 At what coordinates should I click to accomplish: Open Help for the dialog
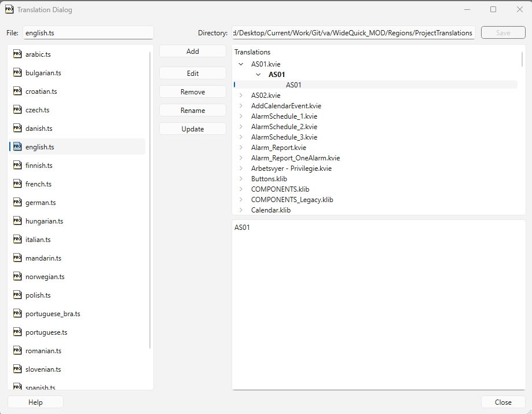coord(35,402)
